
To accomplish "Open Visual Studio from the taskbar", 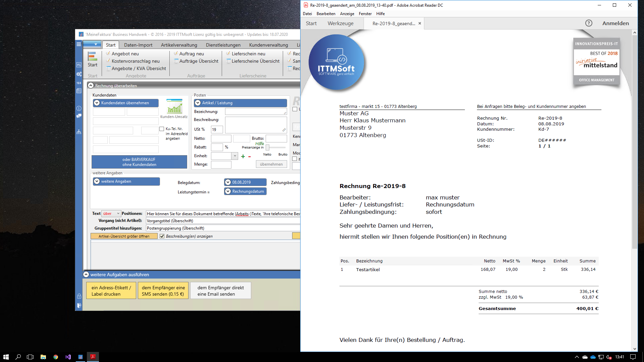I will (x=68, y=357).
